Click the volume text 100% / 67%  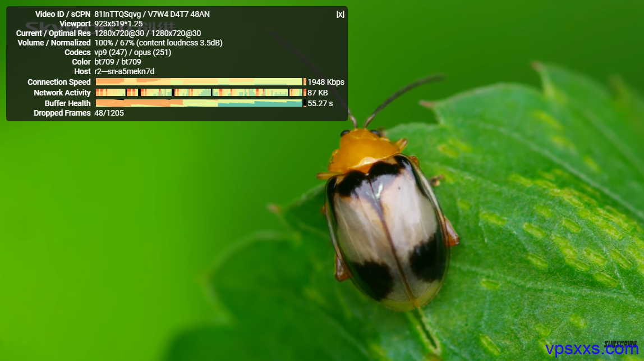click(114, 43)
